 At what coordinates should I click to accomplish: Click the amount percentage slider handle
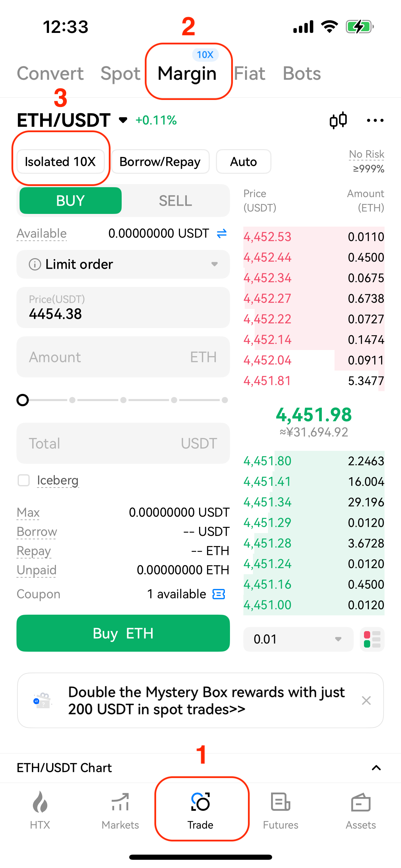23,400
